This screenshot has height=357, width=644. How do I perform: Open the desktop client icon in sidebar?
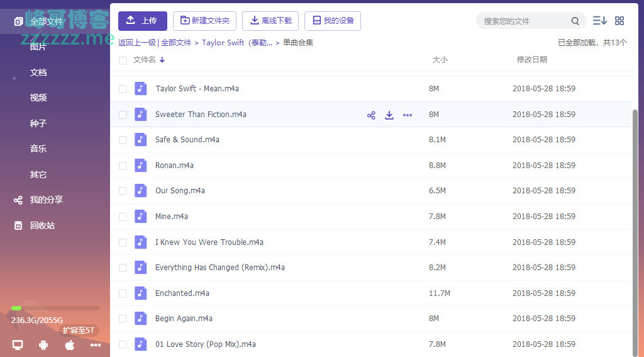click(x=18, y=344)
